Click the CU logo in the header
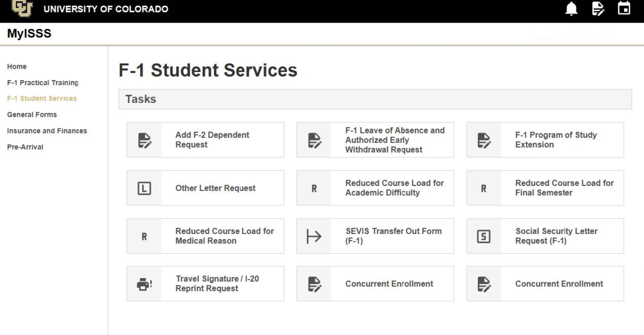This screenshot has width=644, height=335. [x=22, y=8]
